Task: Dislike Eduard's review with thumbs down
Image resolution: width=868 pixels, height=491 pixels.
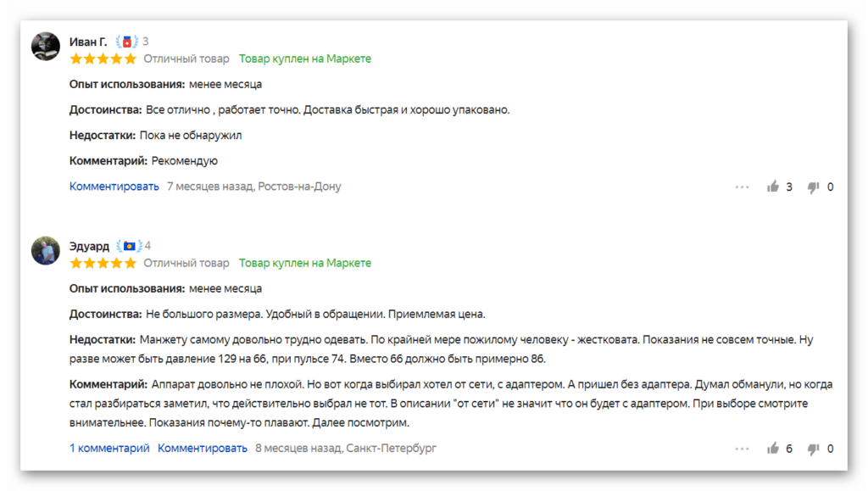Action: 813,449
